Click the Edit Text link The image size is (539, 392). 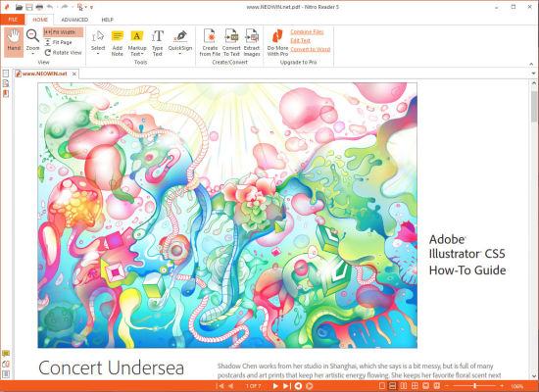301,40
